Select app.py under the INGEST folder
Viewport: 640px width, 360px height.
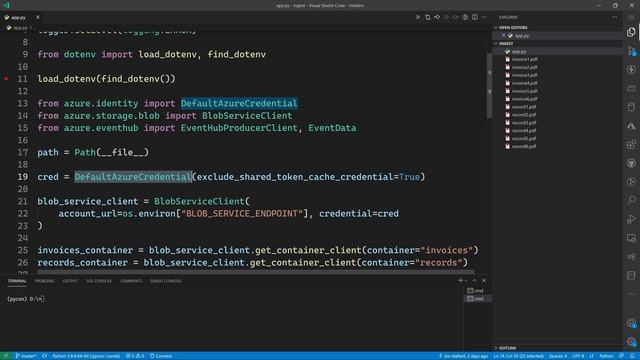[x=519, y=51]
